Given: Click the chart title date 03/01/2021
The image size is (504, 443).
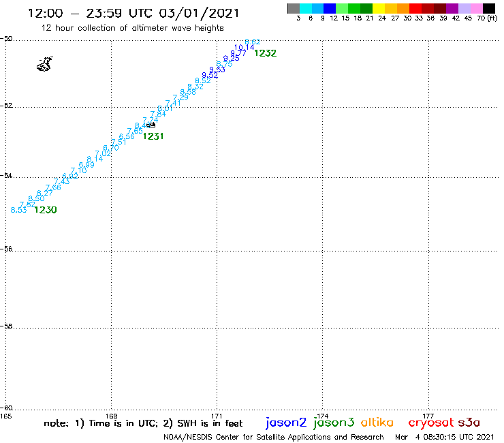Looking at the screenshot, I should coord(199,14).
